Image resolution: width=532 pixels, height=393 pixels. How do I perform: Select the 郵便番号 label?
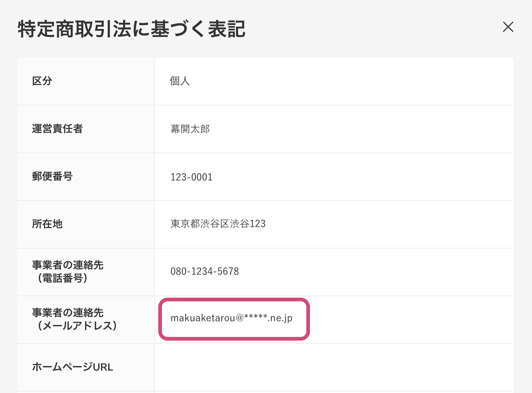[52, 176]
